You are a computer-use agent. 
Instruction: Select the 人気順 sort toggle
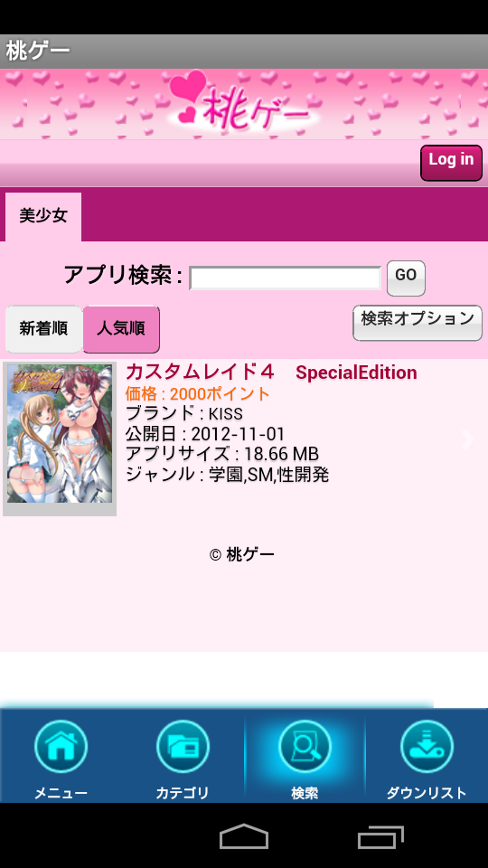121,329
